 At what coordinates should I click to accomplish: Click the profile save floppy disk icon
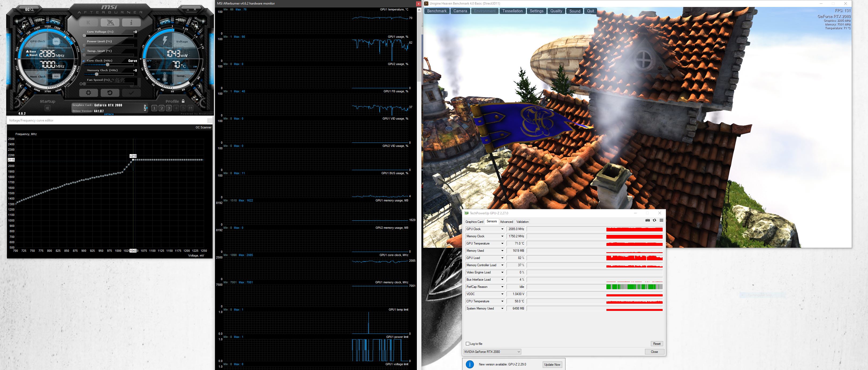[x=190, y=108]
